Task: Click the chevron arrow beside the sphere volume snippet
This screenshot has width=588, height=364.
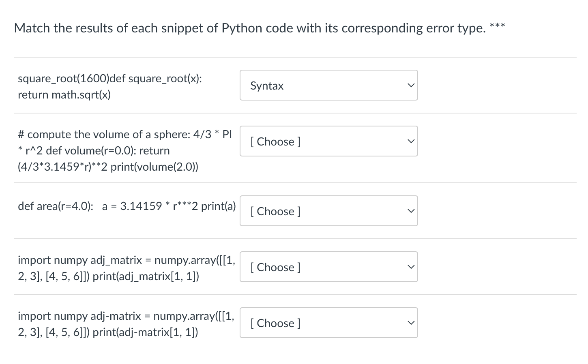Action: (411, 141)
